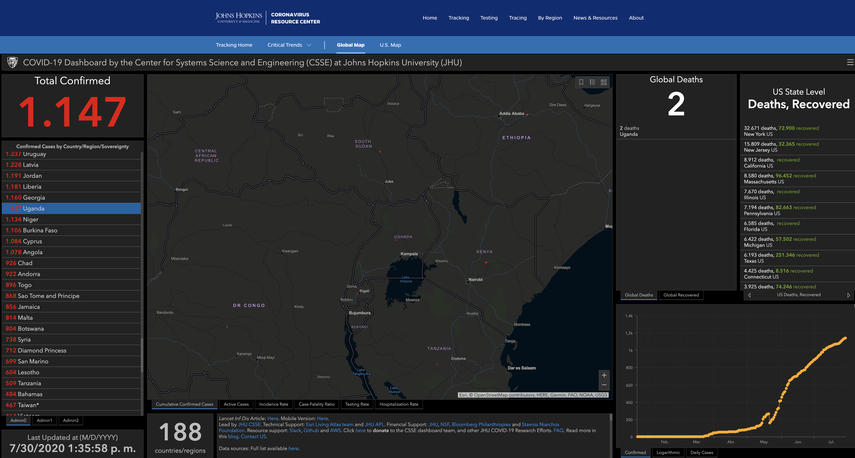The height and width of the screenshot is (458, 855).
Task: Open the Esri Living Atlas team link
Action: [x=329, y=424]
